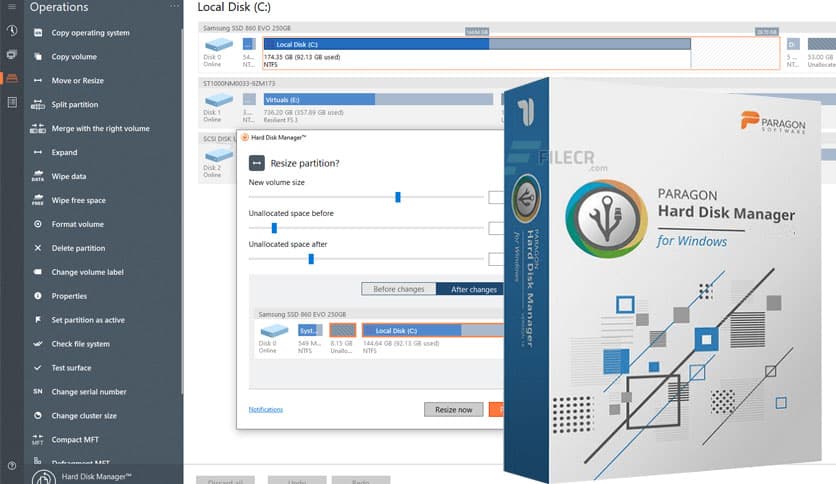Click the Unallocated space after slider handle

click(x=311, y=259)
